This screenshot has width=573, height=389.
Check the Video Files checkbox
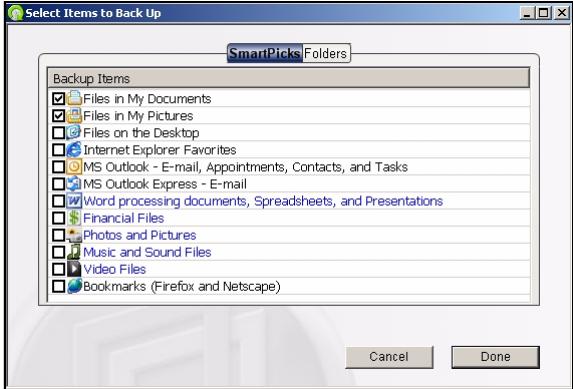click(58, 269)
